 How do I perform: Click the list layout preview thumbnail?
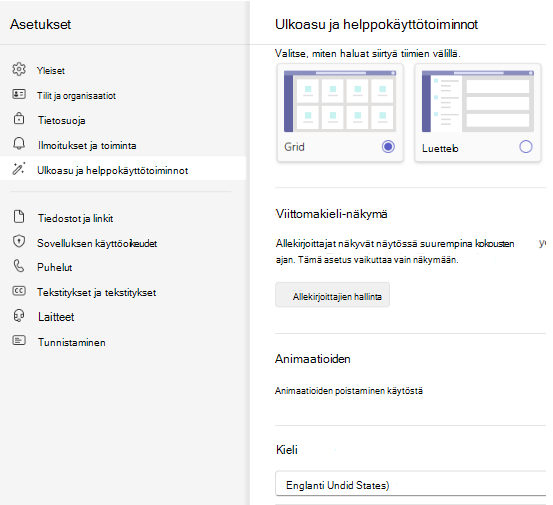(478, 101)
